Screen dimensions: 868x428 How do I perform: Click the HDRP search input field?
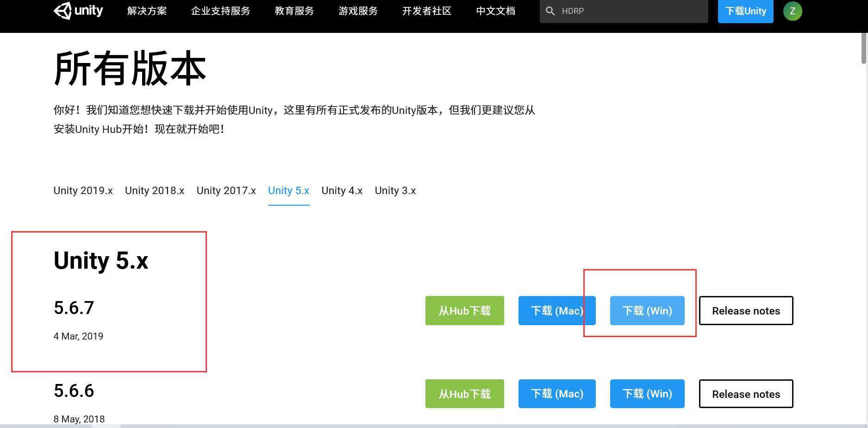tap(624, 11)
